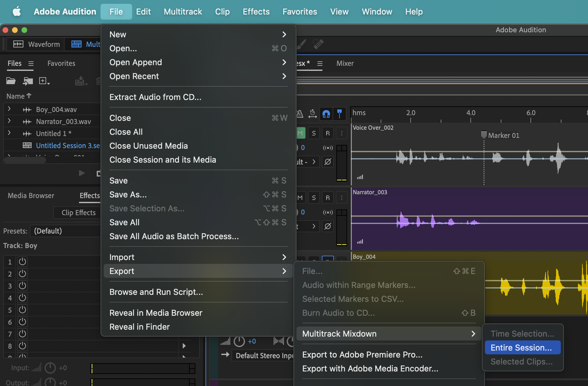Click the stereo surround icon on Narrator track
The width and height of the screenshot is (588, 386).
coord(328,212)
